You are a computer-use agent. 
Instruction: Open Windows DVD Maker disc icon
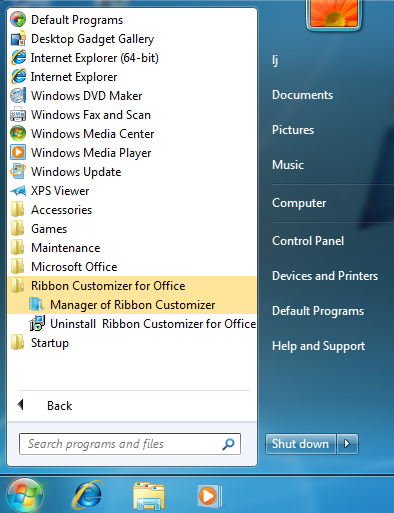(18, 96)
